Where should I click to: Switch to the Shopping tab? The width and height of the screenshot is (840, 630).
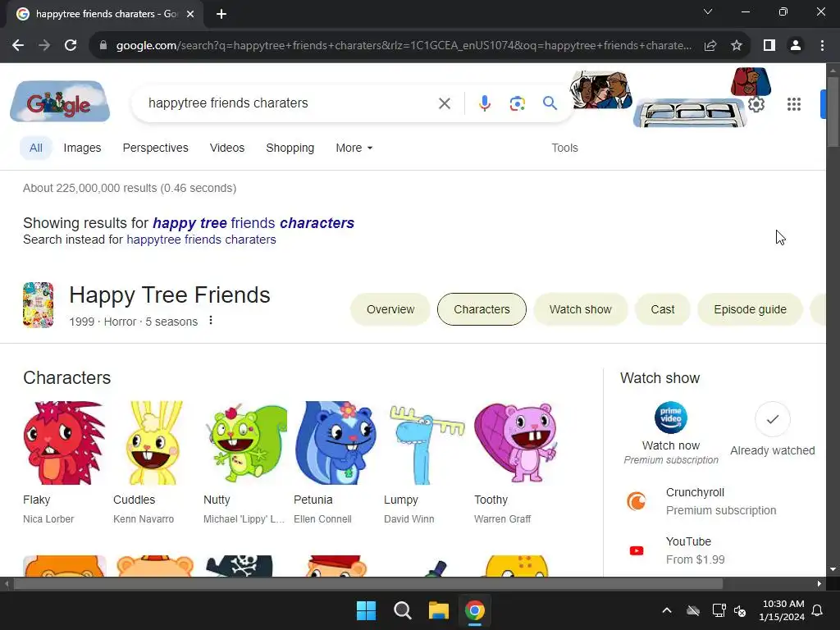coord(290,148)
